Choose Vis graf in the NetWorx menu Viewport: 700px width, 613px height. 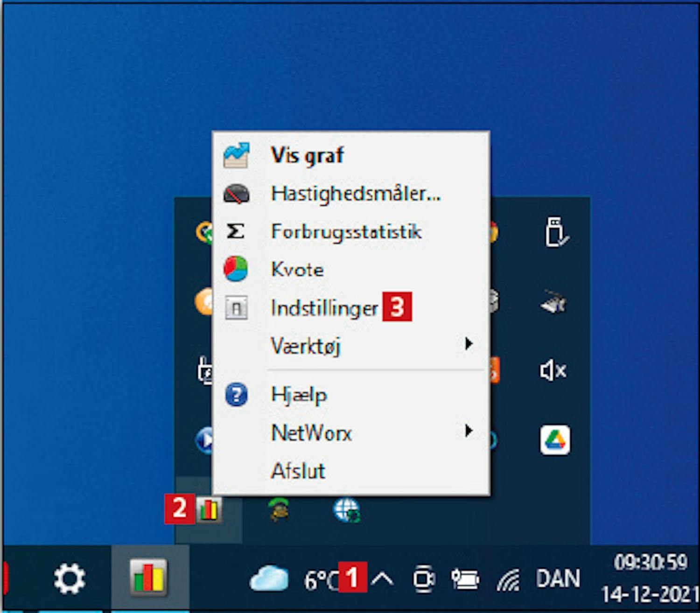coord(350,155)
